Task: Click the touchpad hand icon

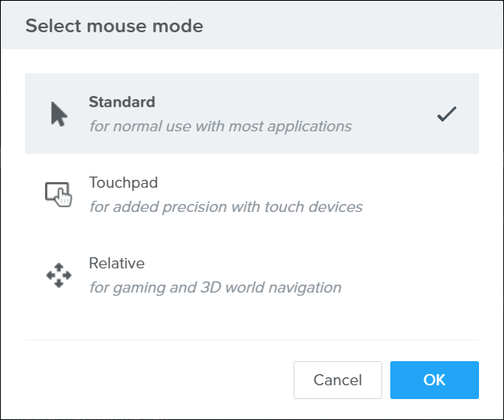Action: click(58, 194)
